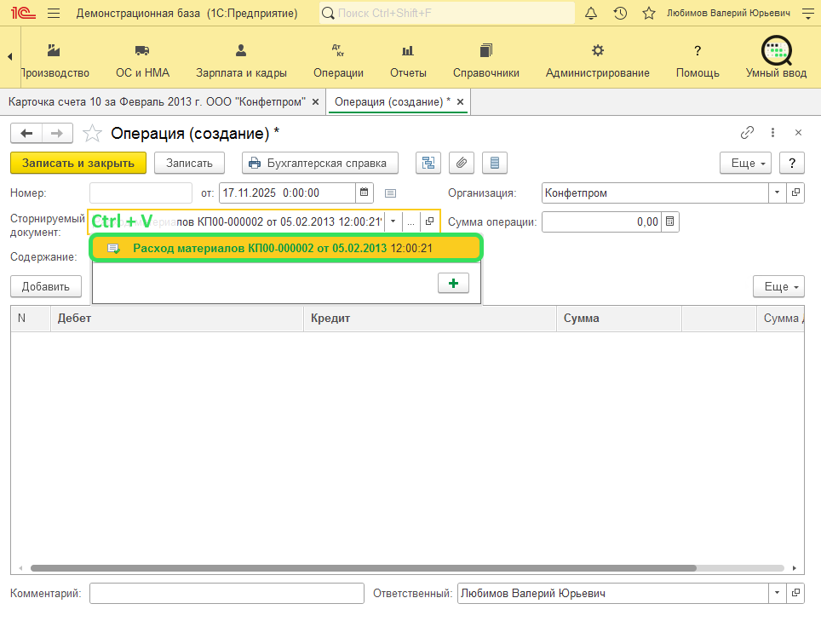
Task: Open service settings menu next to user name
Action: [x=808, y=13]
